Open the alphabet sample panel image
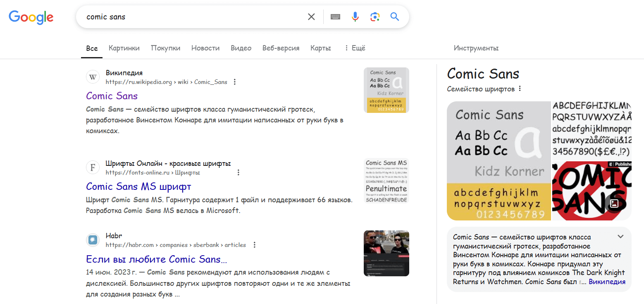The image size is (644, 304). tap(592, 131)
